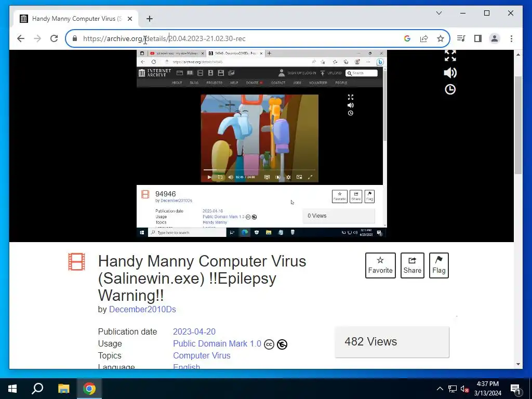Open the media control icon in toolbar
This screenshot has width=532, height=399.
(461, 38)
